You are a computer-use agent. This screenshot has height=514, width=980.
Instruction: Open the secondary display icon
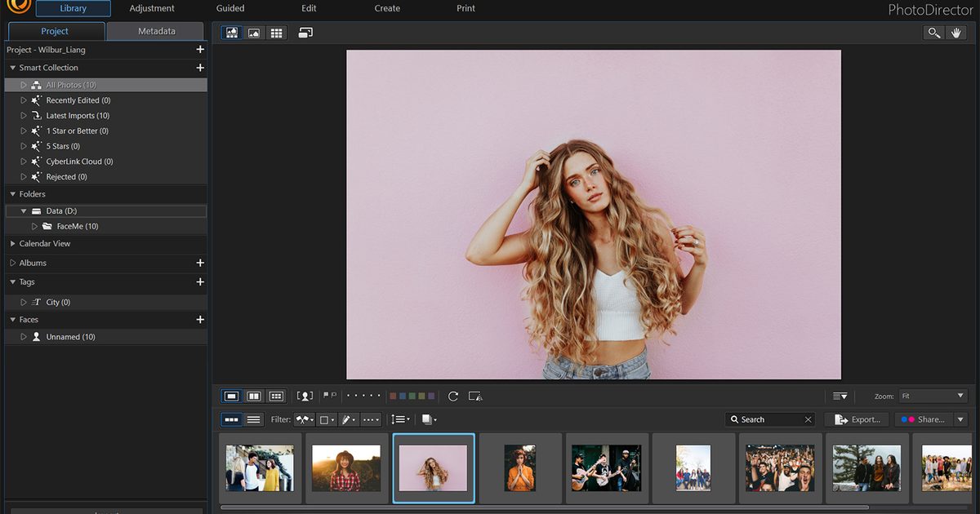tap(305, 33)
